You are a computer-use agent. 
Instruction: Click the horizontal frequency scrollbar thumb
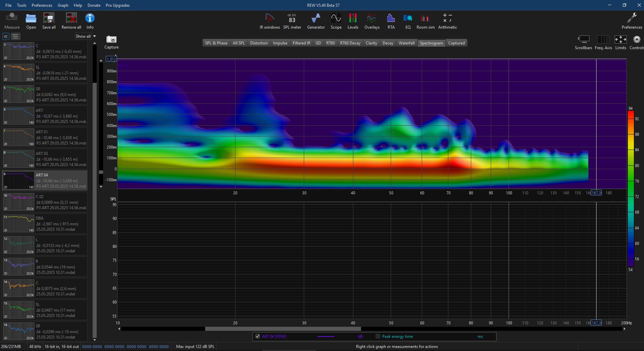tap(283, 329)
